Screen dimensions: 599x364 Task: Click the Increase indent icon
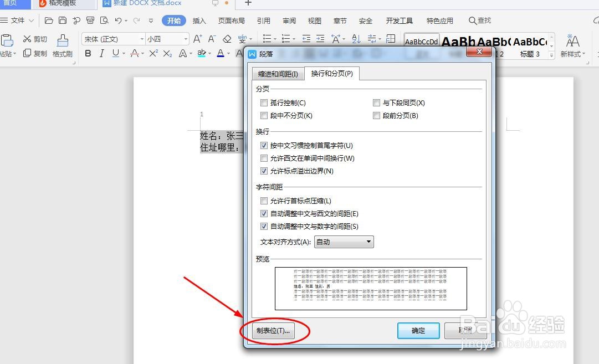point(320,39)
